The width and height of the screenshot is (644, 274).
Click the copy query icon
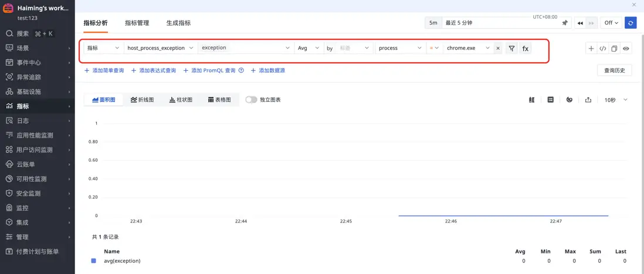(x=614, y=49)
